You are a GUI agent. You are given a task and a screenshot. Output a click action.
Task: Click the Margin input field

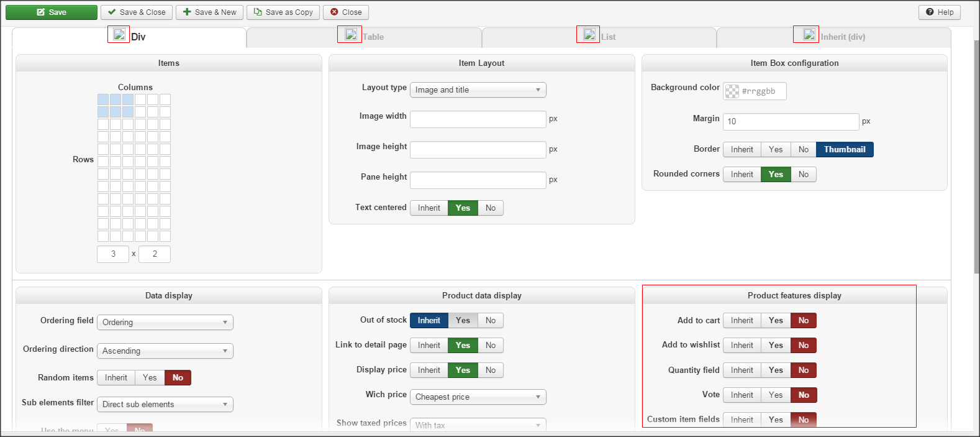click(x=791, y=122)
